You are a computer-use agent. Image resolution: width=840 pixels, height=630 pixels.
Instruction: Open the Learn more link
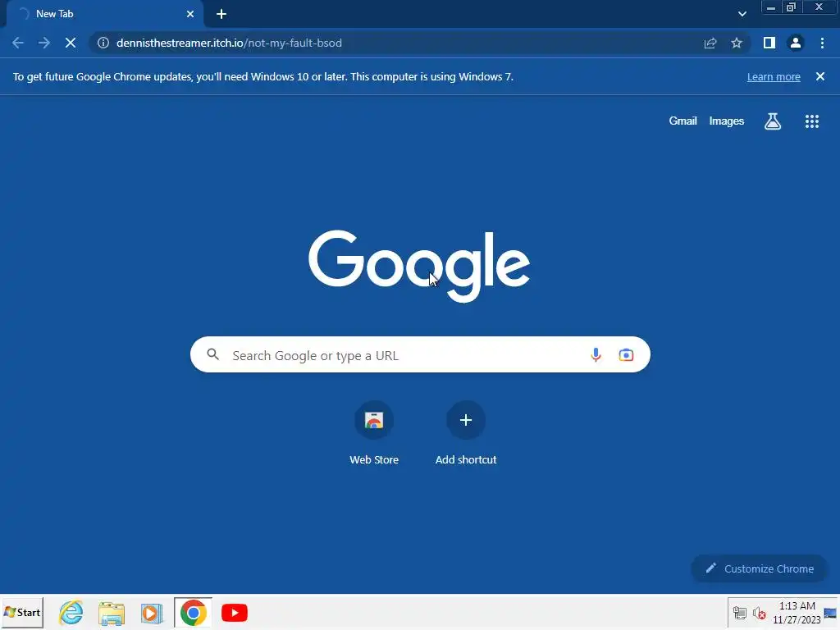click(x=774, y=76)
